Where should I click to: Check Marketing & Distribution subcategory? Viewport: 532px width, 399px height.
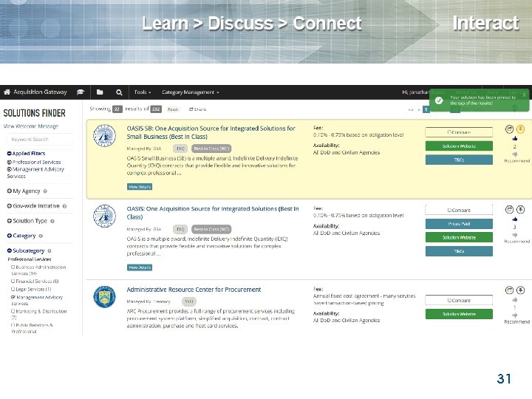tap(13, 311)
